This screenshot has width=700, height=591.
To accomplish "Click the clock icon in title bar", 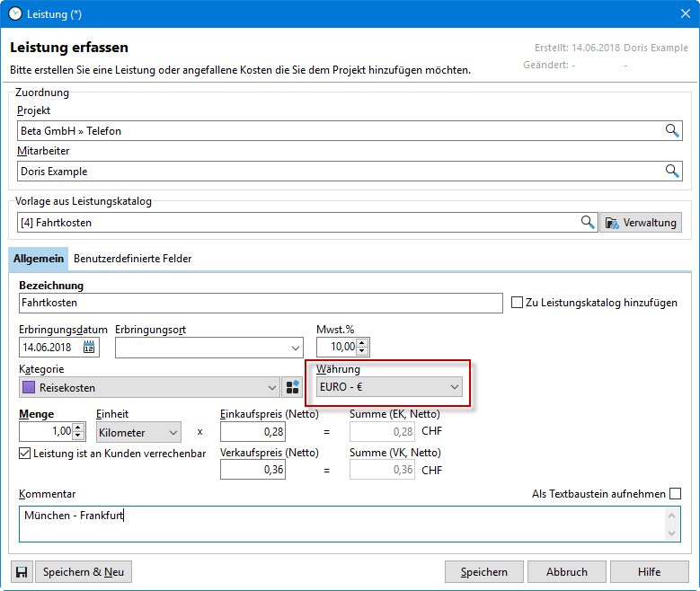I will (14, 14).
